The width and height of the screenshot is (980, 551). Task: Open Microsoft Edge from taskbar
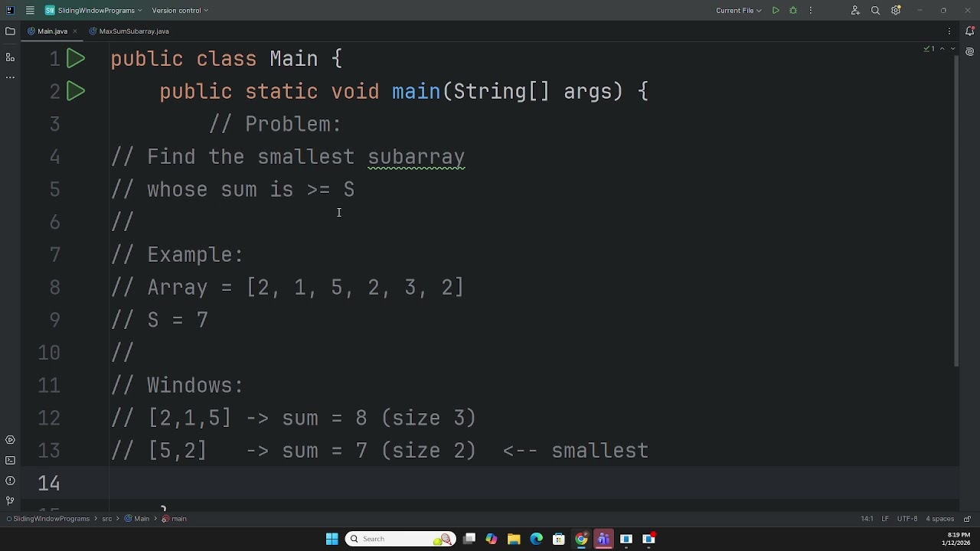pyautogui.click(x=536, y=539)
